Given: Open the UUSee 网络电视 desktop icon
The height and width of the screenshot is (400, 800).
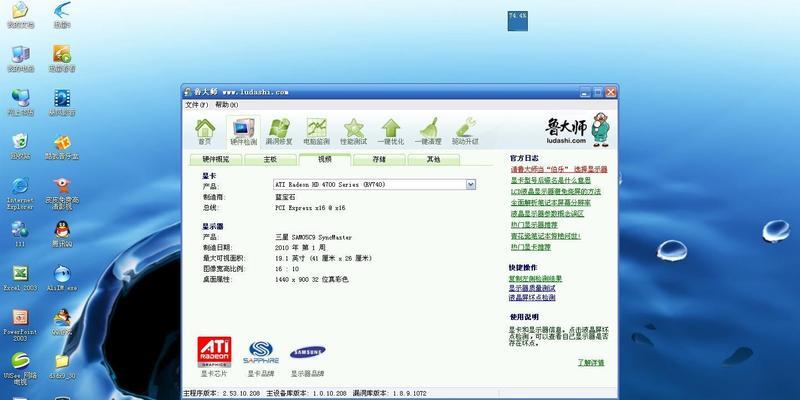Looking at the screenshot, I should click(20, 368).
